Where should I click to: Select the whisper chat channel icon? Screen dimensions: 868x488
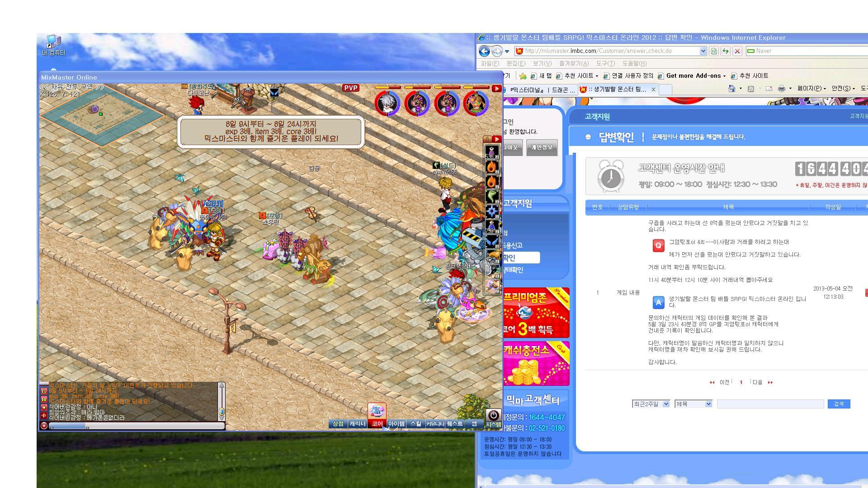pos(44,407)
